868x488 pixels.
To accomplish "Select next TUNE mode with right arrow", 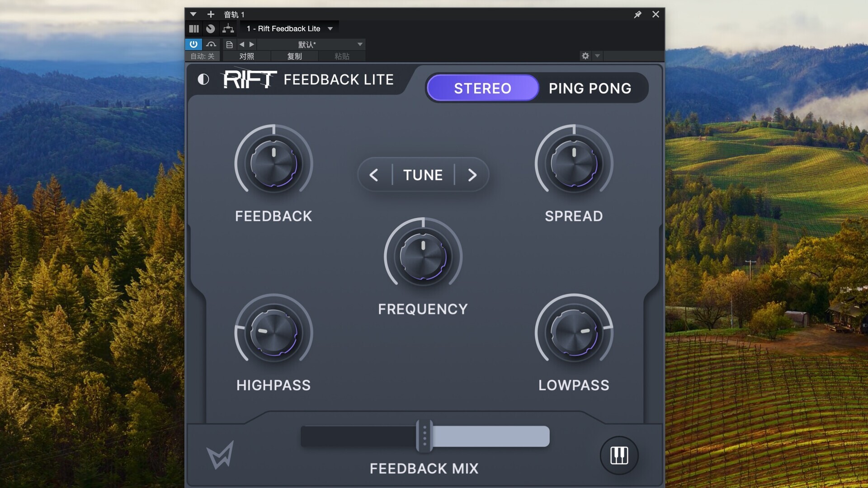I will coord(472,175).
